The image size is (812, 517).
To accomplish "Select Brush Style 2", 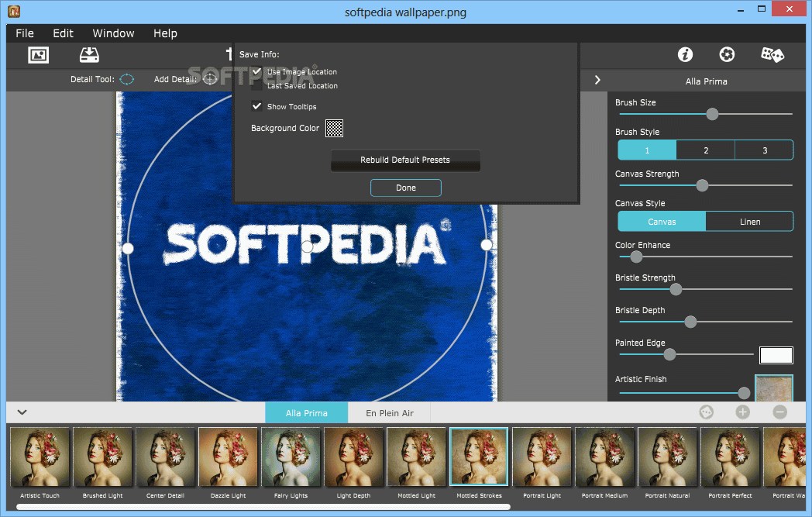I will (x=706, y=150).
